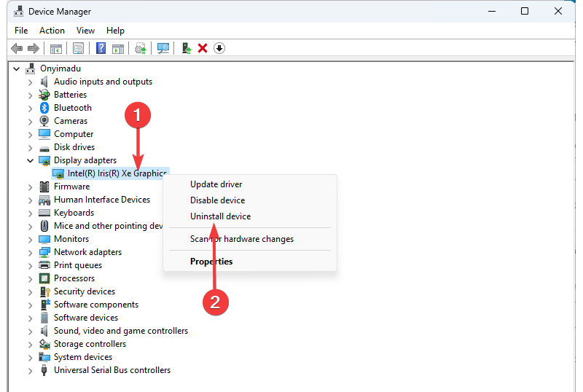The height and width of the screenshot is (392, 583).
Task: Select the Storage controllers label
Action: [x=90, y=344]
